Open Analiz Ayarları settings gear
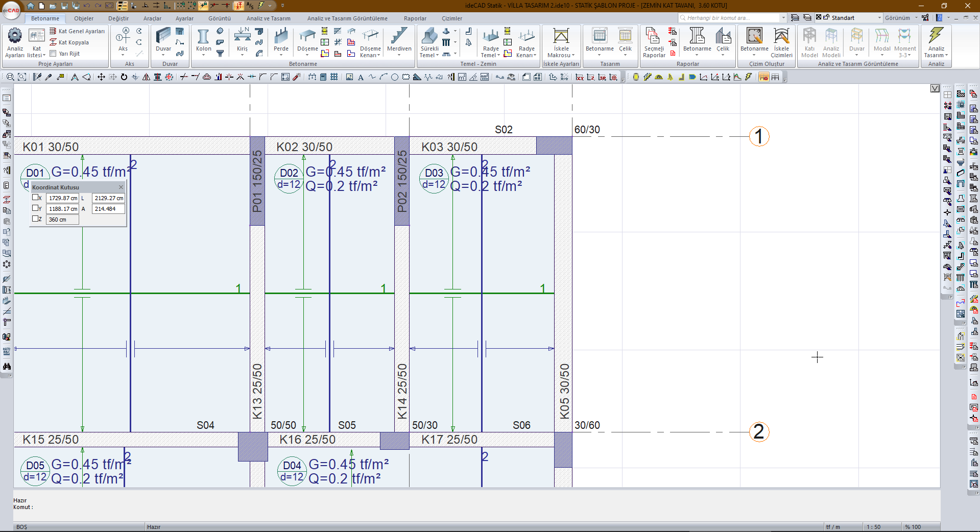The image size is (980, 532). [x=15, y=42]
